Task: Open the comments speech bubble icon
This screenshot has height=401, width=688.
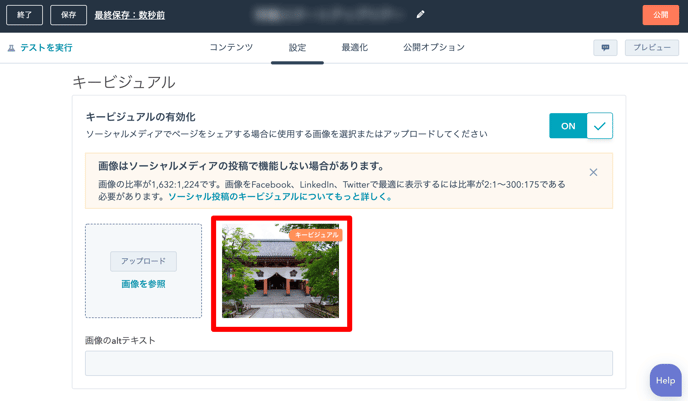Action: click(x=605, y=48)
